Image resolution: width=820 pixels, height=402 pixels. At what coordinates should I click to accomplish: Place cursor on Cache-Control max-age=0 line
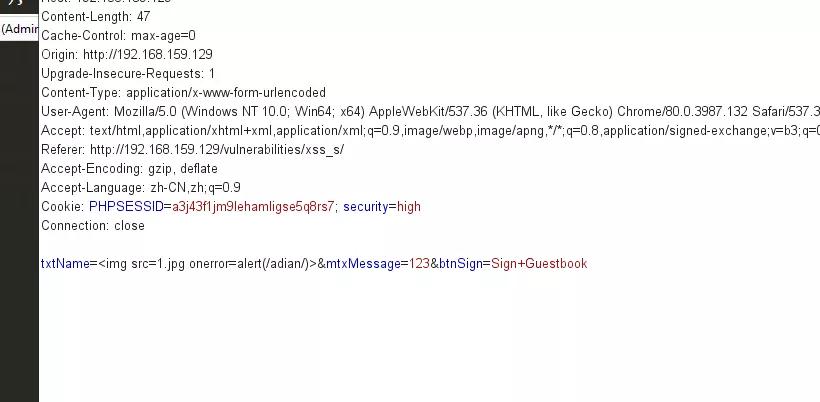pyautogui.click(x=118, y=36)
